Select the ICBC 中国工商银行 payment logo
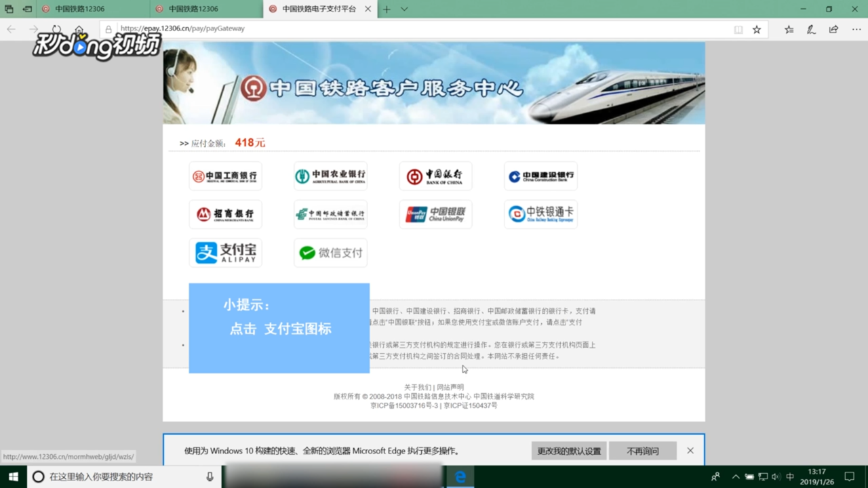Image resolution: width=868 pixels, height=488 pixels. pyautogui.click(x=225, y=176)
